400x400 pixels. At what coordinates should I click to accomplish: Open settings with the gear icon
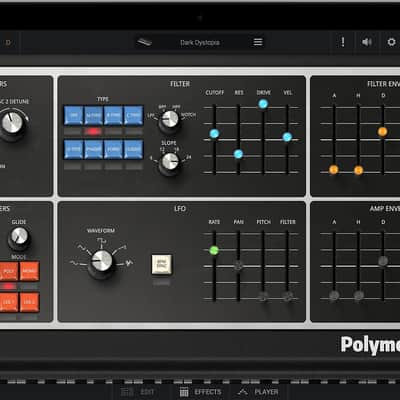point(391,42)
